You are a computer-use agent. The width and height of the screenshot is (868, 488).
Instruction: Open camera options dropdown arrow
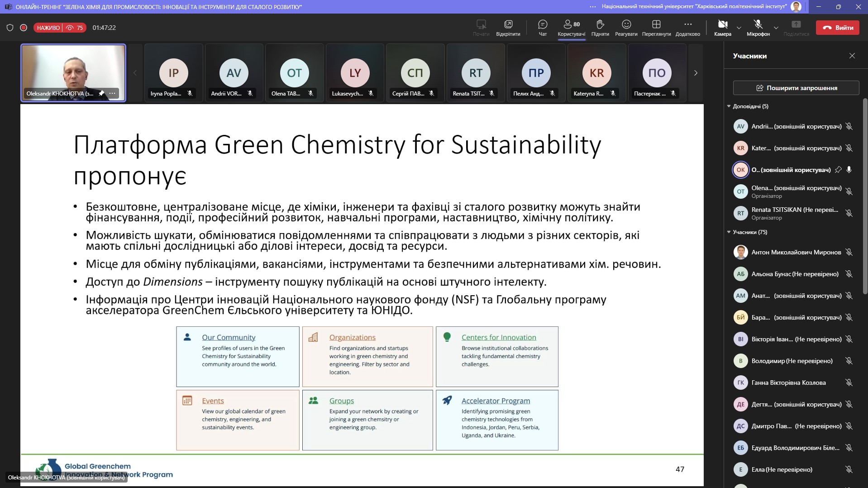coord(739,28)
